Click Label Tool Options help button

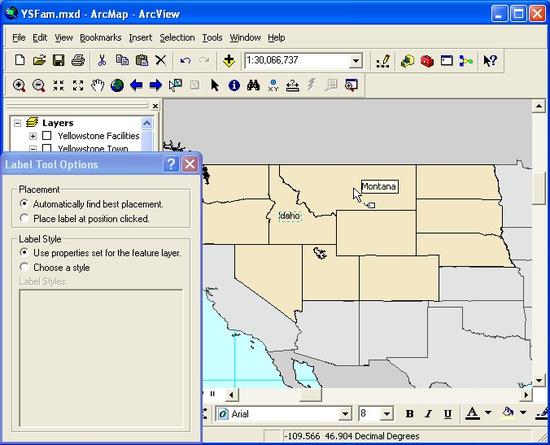[171, 164]
